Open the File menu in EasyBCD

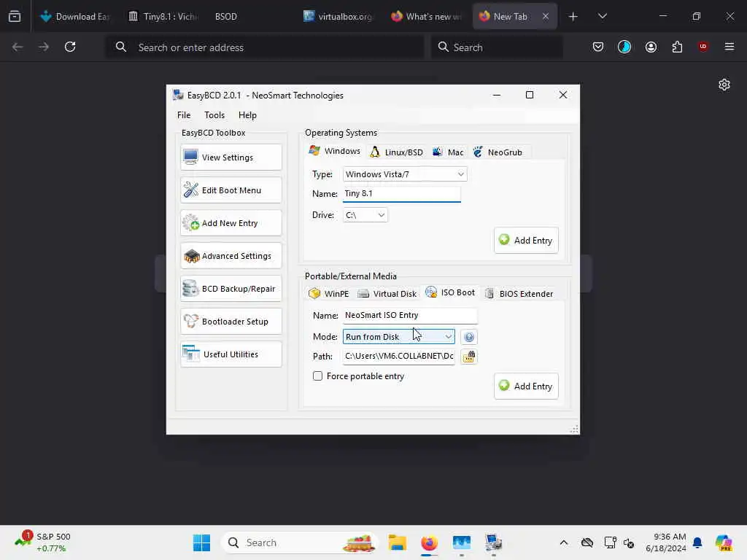tap(184, 114)
